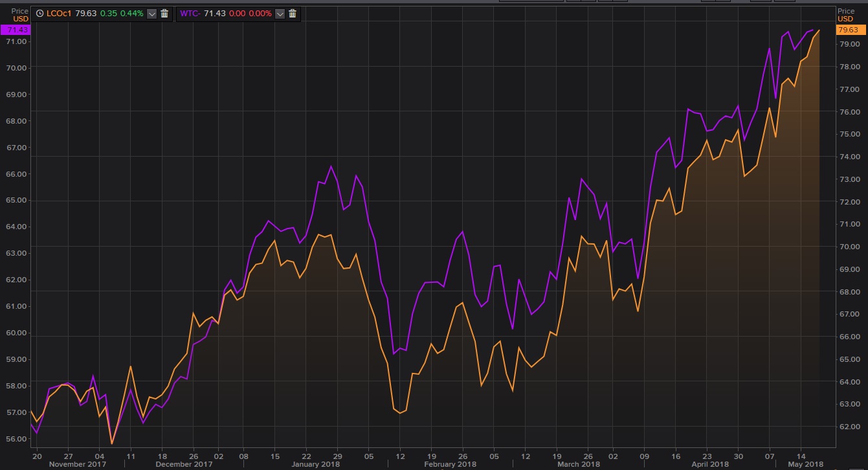Click the red 0.00% change value
The image size is (868, 470).
point(260,14)
